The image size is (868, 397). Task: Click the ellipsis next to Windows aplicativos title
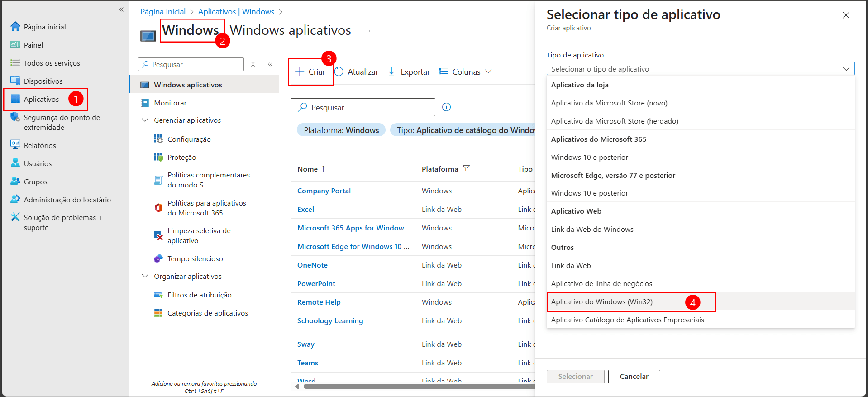(370, 31)
